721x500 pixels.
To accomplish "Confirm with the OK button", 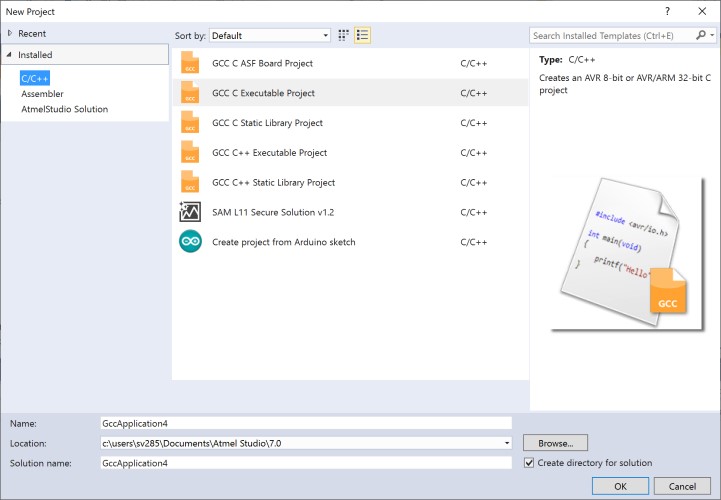I will [620, 486].
